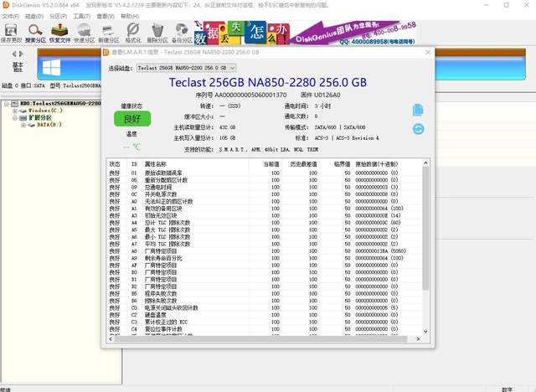Click the DiskGenius logo in main title bar
Image resolution: width=536 pixels, height=392 pixels.
[5, 5]
